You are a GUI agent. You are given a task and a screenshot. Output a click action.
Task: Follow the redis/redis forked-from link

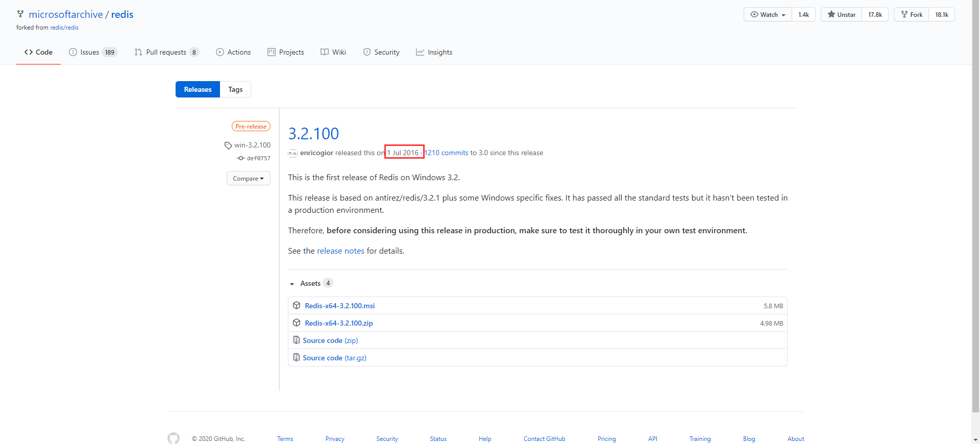[x=64, y=28]
